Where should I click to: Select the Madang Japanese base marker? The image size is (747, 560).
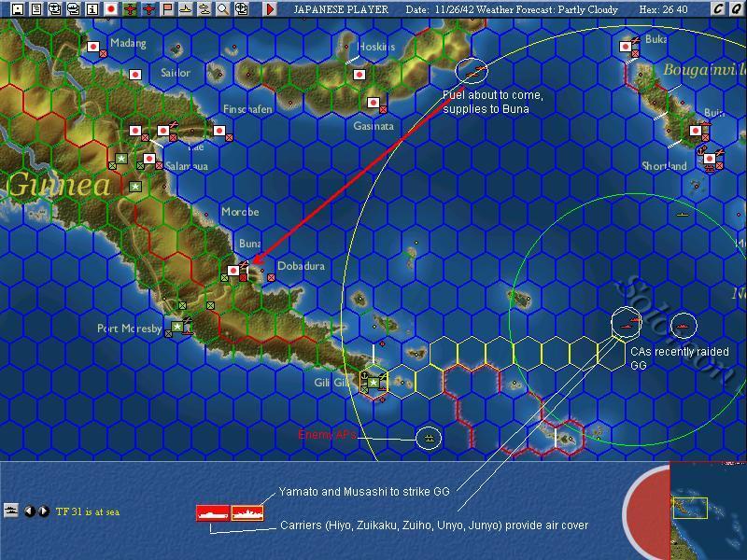point(93,47)
